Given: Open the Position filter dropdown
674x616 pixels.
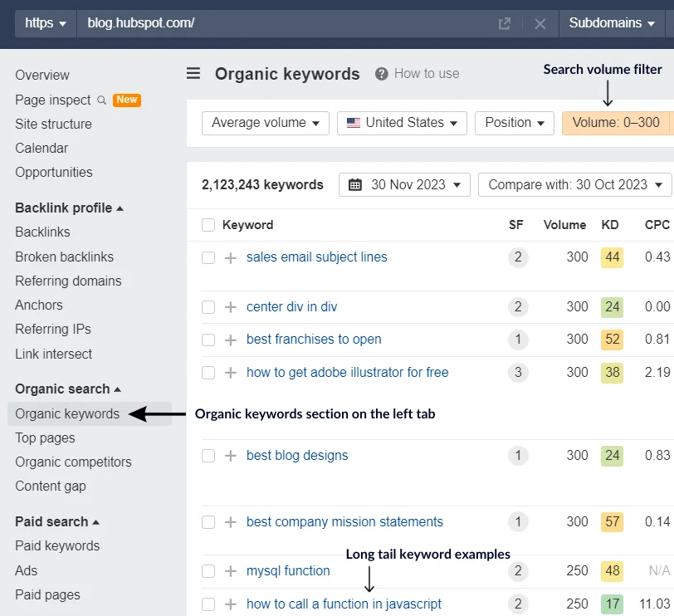Looking at the screenshot, I should point(514,122).
